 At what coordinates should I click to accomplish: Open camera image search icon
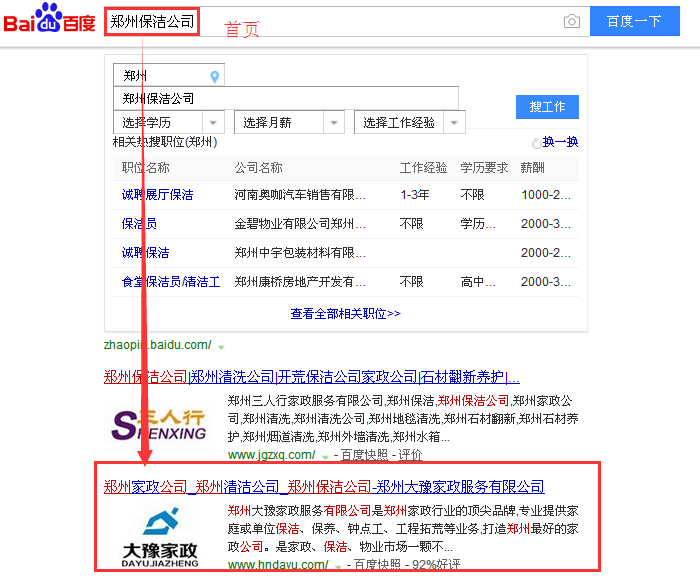[571, 21]
